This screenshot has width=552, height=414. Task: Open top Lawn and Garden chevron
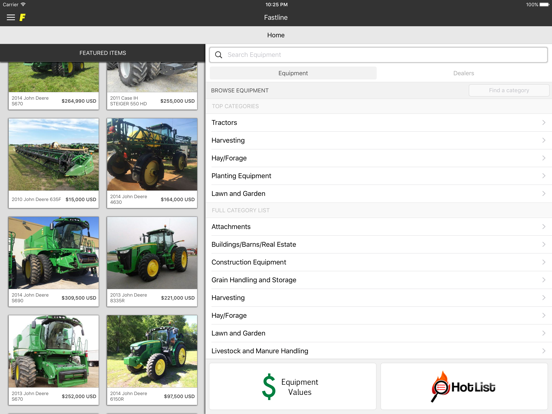pyautogui.click(x=544, y=194)
